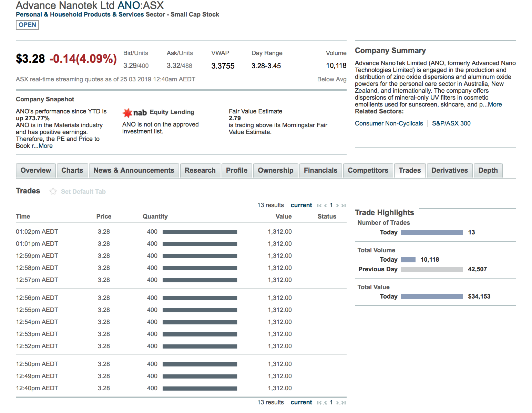Click the current link in bottom pagination

(301, 402)
